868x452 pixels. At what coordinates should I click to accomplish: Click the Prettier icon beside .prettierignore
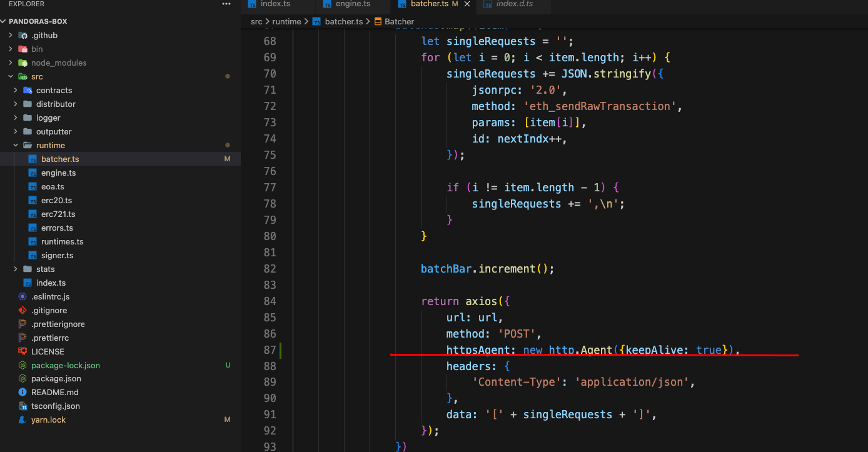(23, 324)
